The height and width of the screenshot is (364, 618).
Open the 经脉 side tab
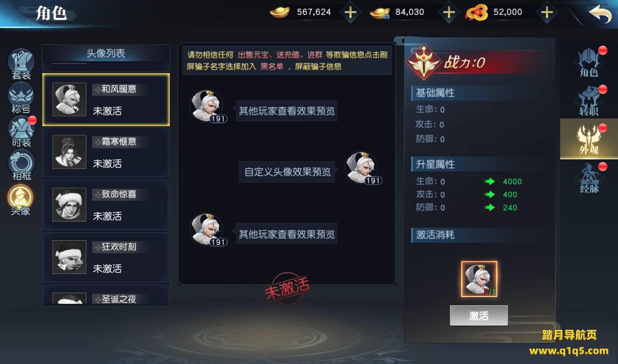coord(589,178)
